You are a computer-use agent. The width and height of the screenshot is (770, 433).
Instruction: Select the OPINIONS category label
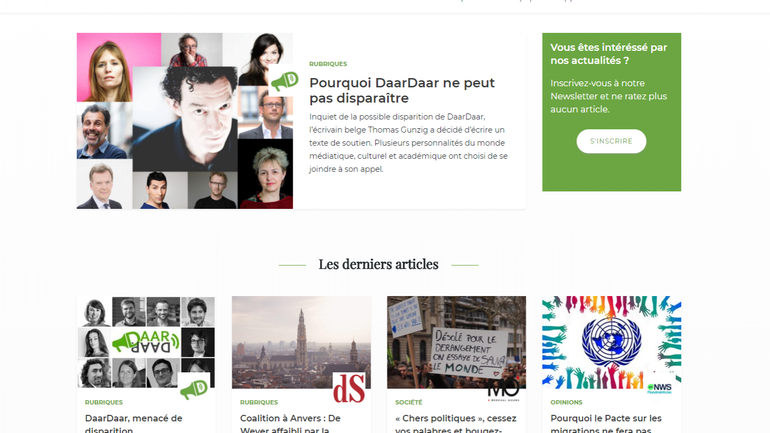pos(566,402)
